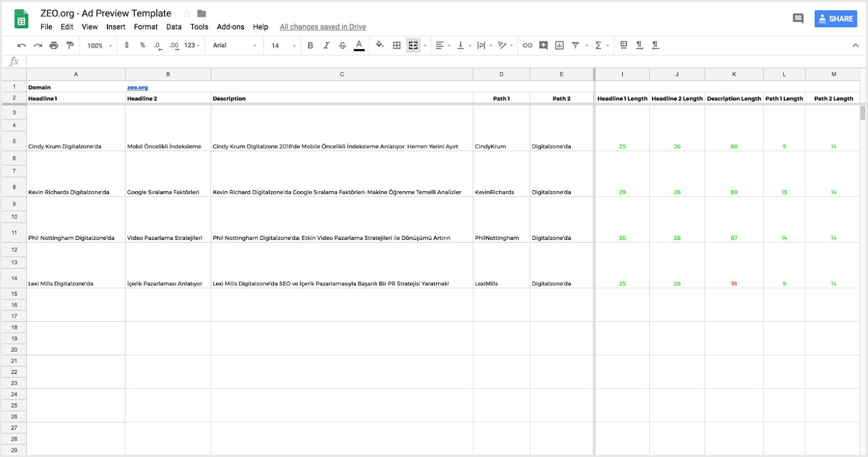
Task: Hide the menus with up chevron
Action: 856,46
